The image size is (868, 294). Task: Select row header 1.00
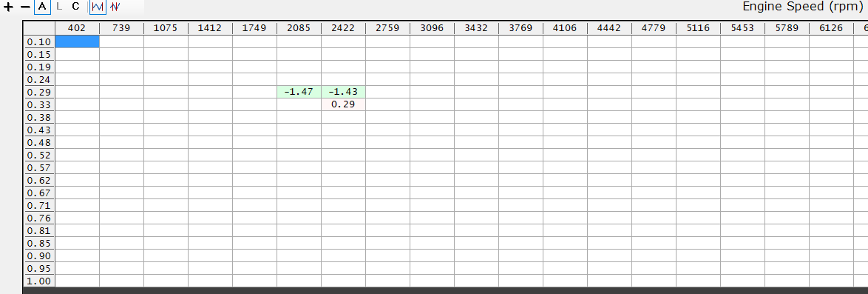click(x=39, y=281)
